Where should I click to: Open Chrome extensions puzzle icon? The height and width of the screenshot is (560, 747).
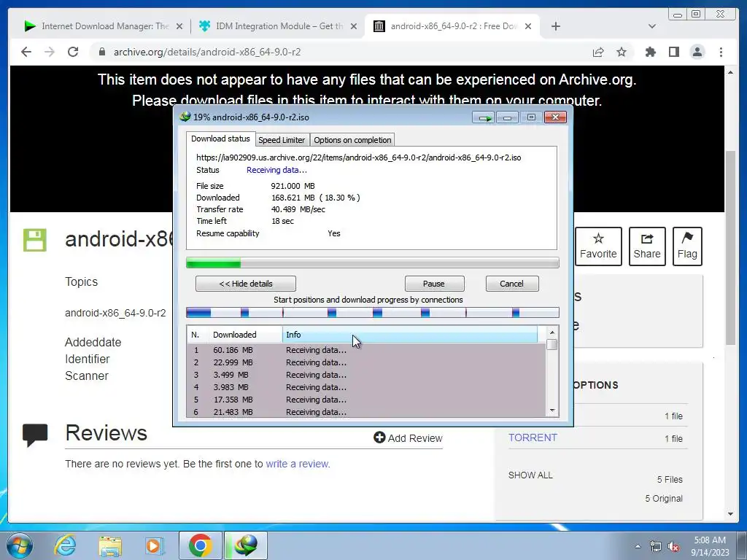click(x=650, y=52)
